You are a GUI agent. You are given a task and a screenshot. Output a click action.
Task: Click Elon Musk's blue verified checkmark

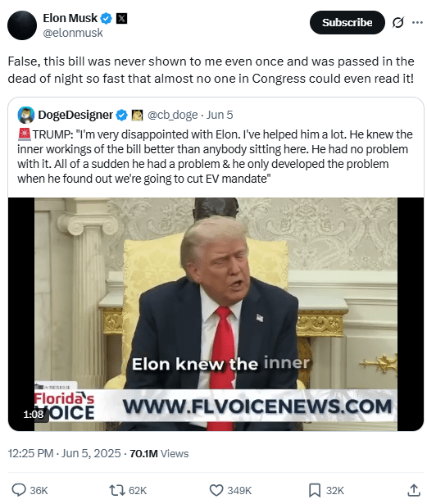point(106,19)
